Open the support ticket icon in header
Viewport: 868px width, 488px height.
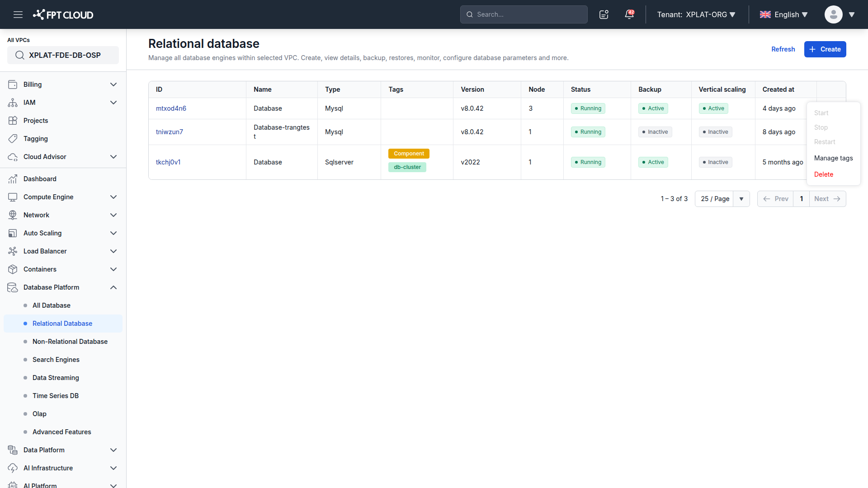pyautogui.click(x=604, y=14)
